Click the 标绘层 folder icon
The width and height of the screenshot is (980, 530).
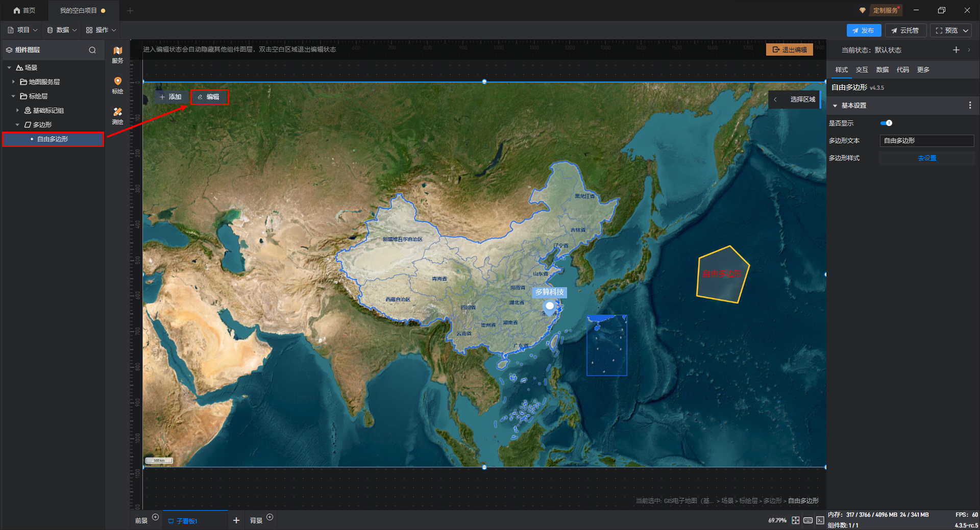(x=23, y=96)
